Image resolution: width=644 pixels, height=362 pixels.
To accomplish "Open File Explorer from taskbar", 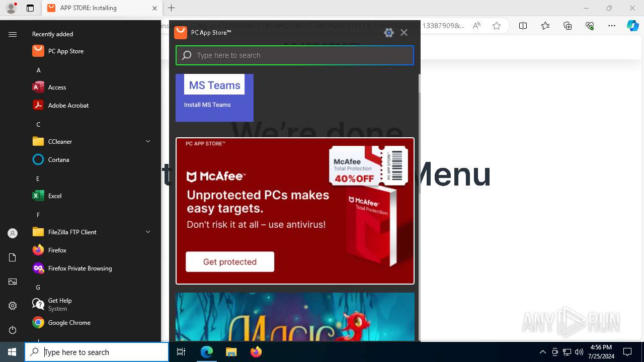I will [x=231, y=352].
